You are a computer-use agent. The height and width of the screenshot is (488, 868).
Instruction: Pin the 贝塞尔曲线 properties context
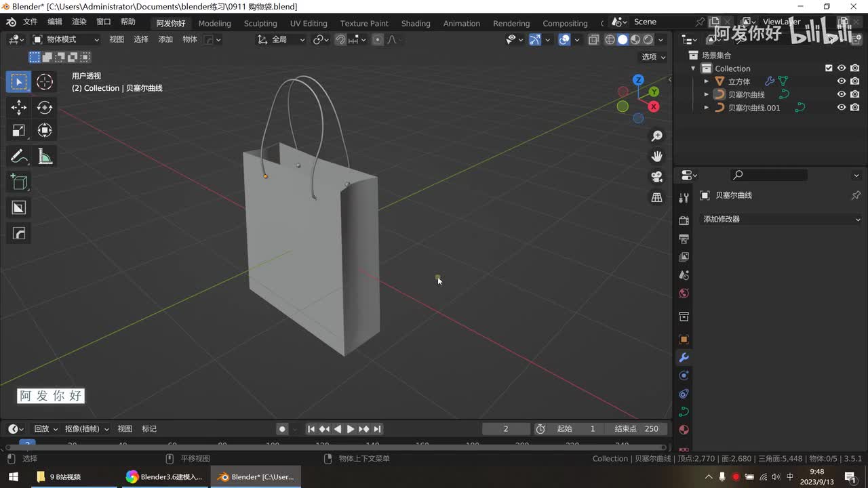(856, 195)
